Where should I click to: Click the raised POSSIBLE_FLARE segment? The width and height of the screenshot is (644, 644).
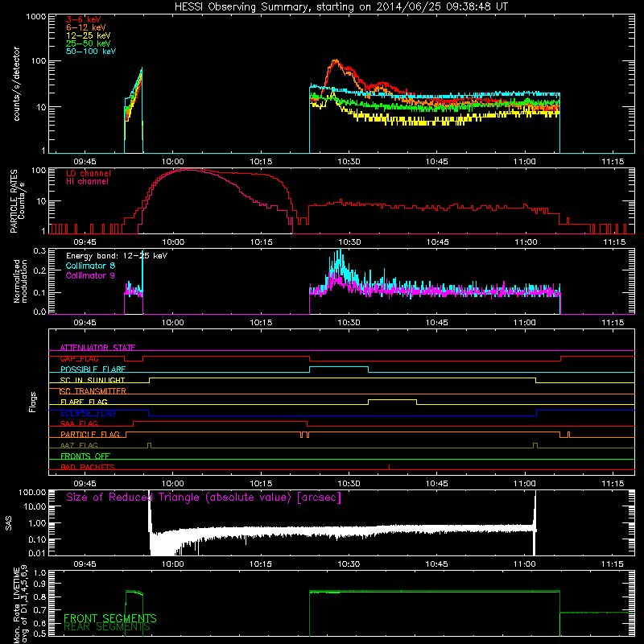click(339, 367)
